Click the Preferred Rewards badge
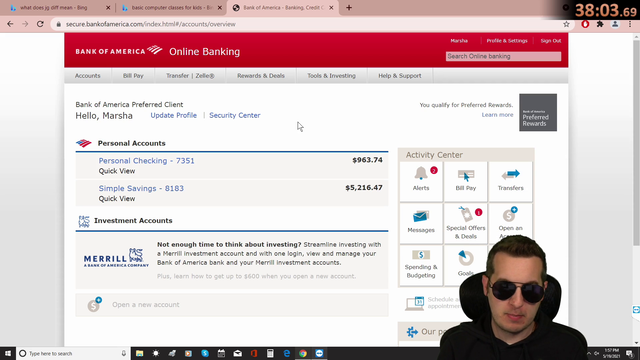The width and height of the screenshot is (640, 360). click(x=538, y=113)
